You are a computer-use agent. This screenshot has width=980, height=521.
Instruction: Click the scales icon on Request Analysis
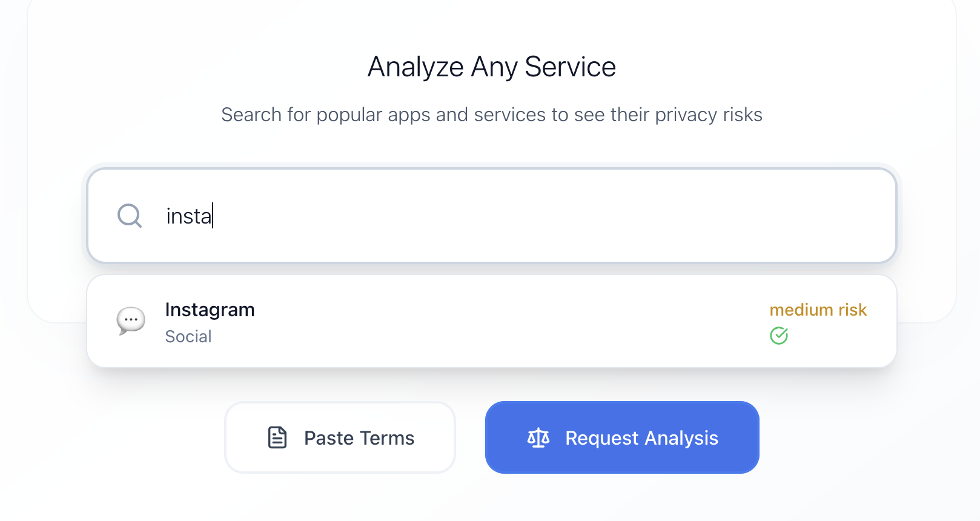(538, 437)
